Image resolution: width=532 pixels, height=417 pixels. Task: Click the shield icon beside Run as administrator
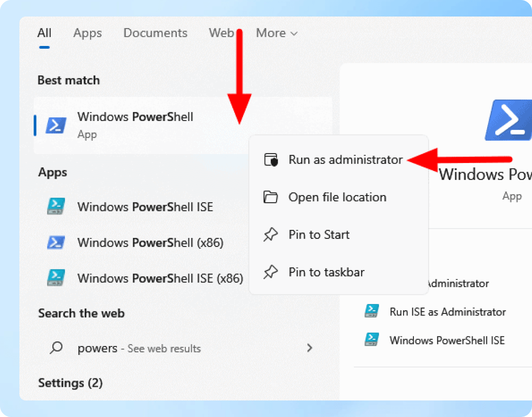271,160
